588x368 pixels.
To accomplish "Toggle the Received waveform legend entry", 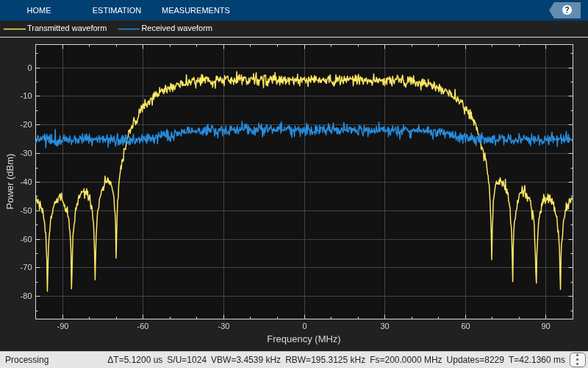I will tap(165, 28).
